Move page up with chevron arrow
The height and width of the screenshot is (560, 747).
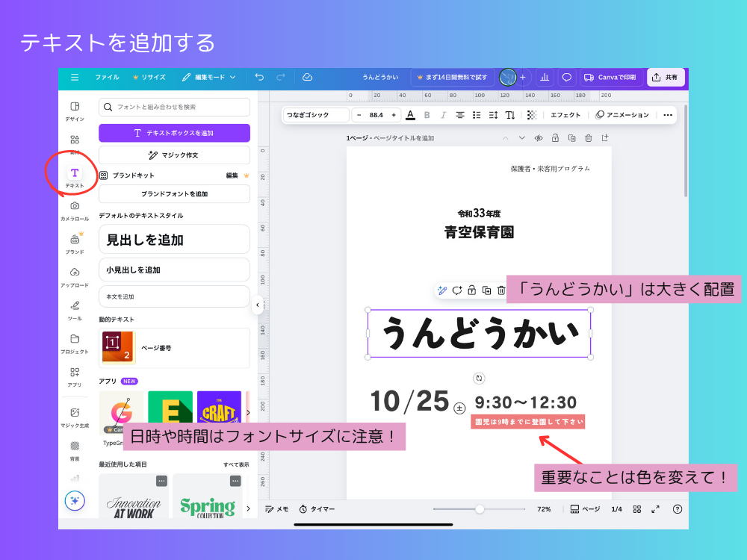point(505,138)
